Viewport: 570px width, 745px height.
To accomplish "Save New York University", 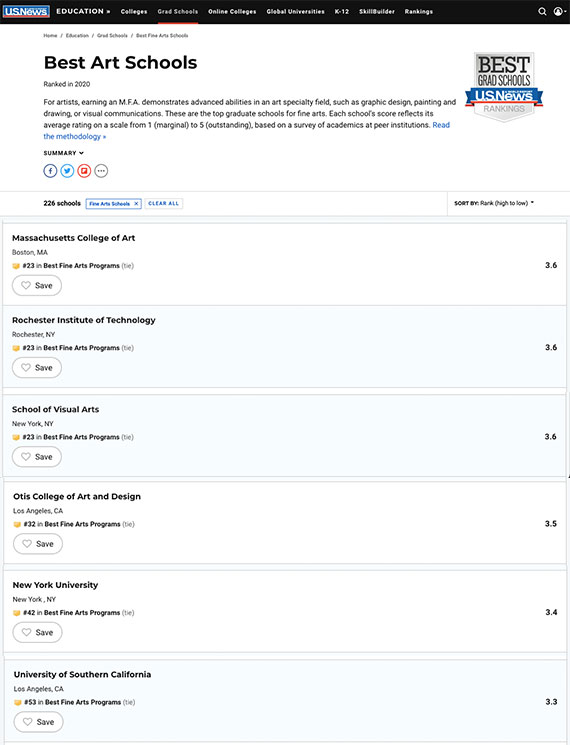I will [x=38, y=632].
